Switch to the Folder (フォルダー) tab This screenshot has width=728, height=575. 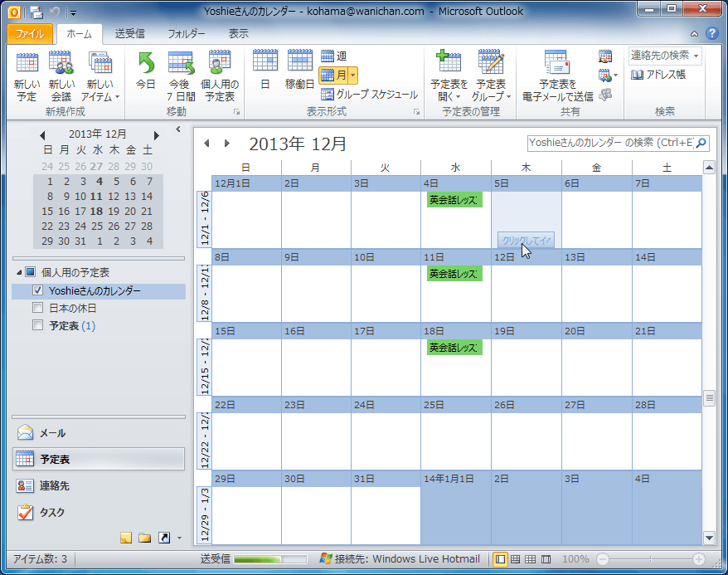tap(187, 33)
